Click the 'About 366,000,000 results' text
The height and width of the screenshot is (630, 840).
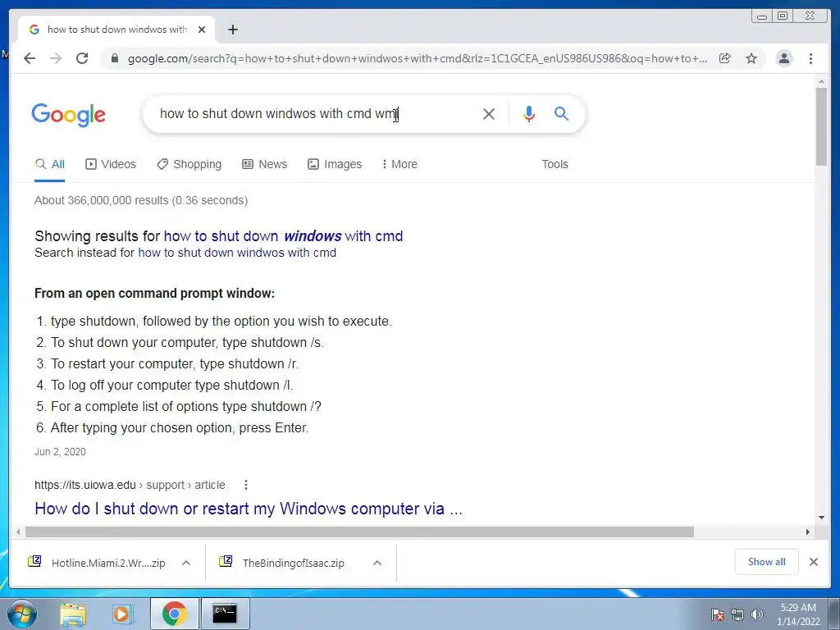[x=141, y=200]
